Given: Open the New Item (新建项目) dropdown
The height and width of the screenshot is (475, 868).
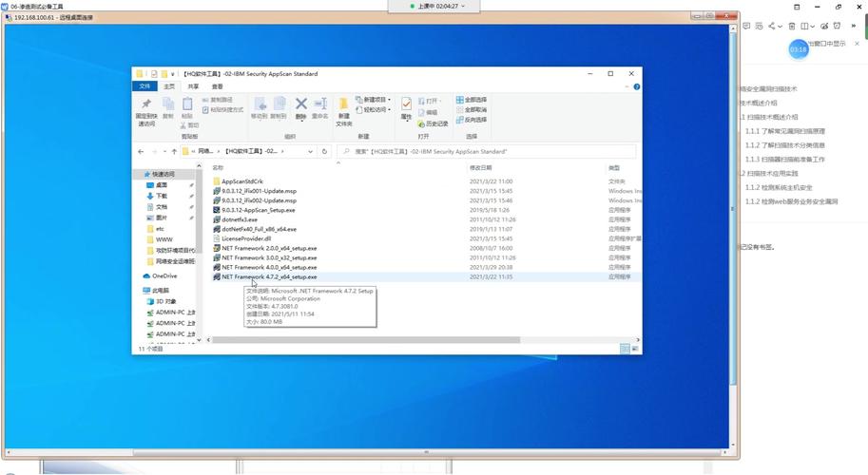Looking at the screenshot, I should 375,100.
